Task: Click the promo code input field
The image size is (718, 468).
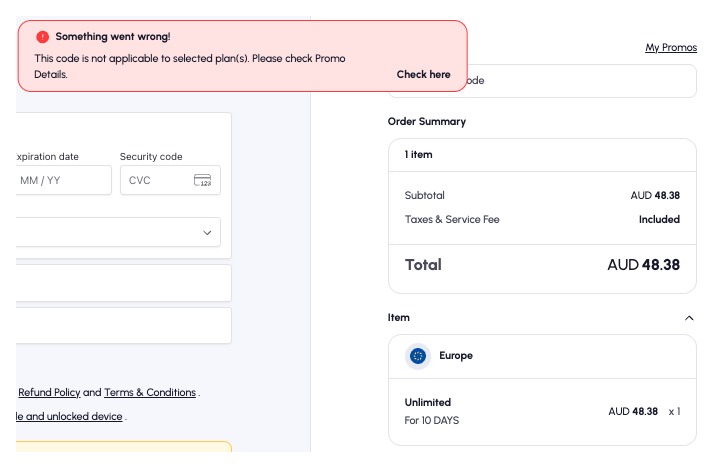Action: [542, 81]
